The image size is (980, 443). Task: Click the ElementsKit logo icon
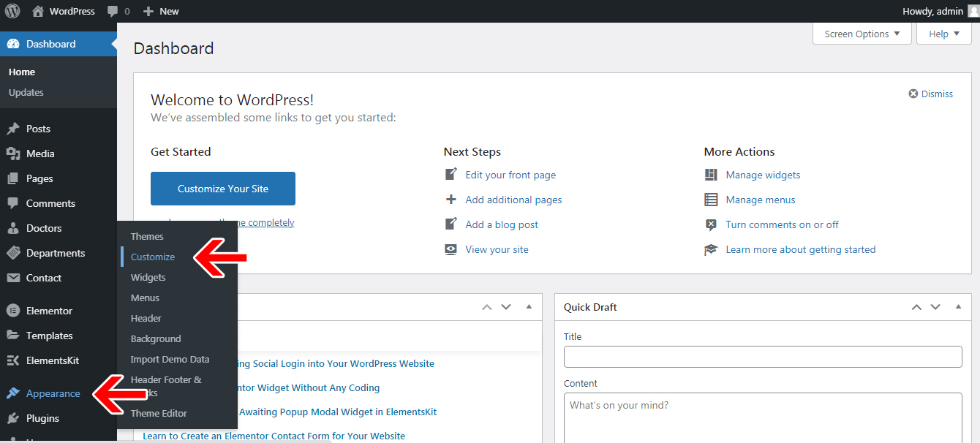click(x=13, y=360)
